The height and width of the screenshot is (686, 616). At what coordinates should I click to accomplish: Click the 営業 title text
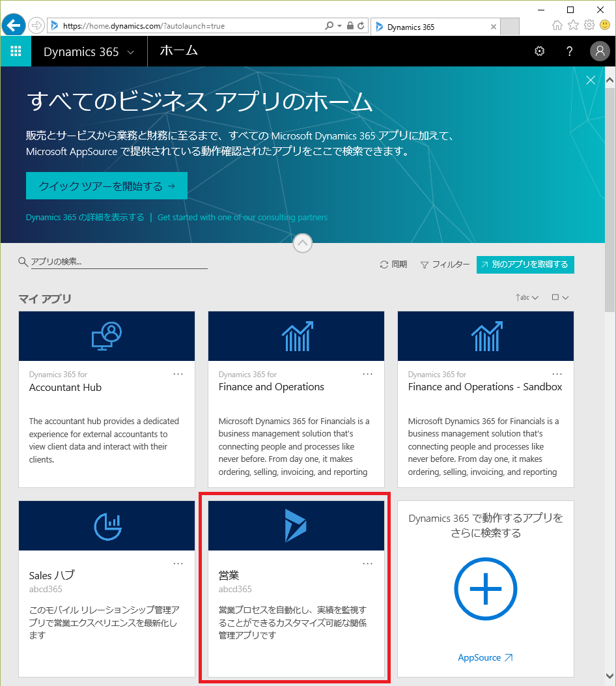point(229,575)
